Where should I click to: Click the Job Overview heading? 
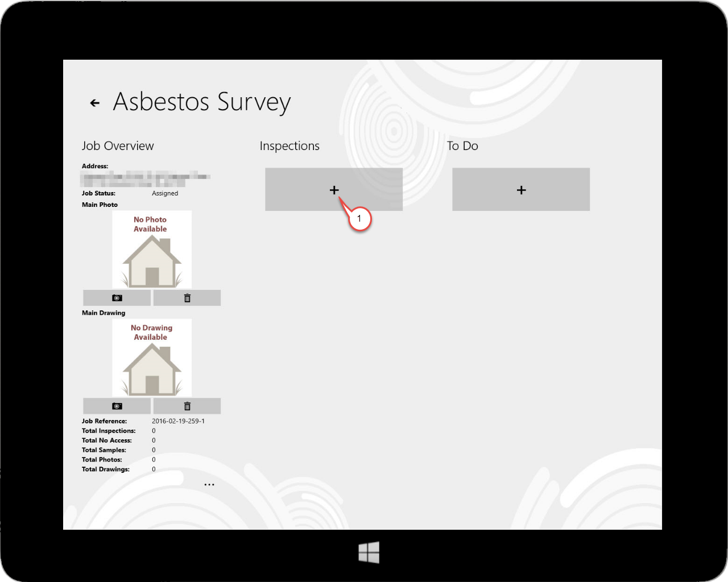[118, 145]
